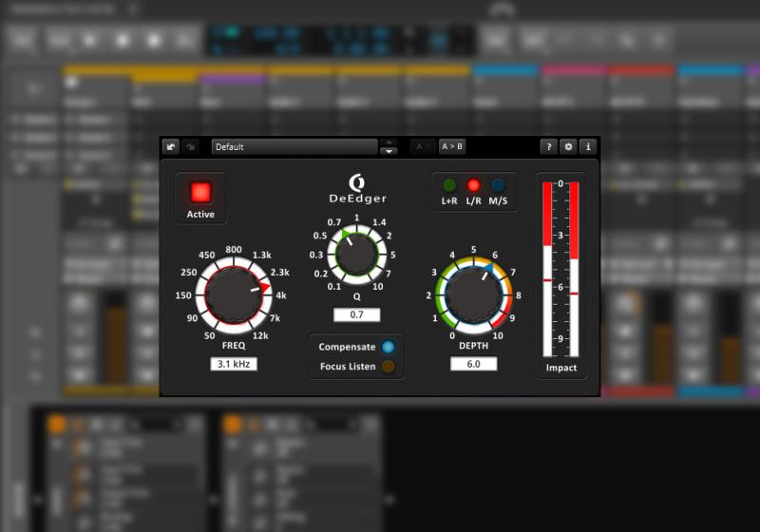Open help with the question mark icon
This screenshot has width=760, height=532.
[549, 146]
